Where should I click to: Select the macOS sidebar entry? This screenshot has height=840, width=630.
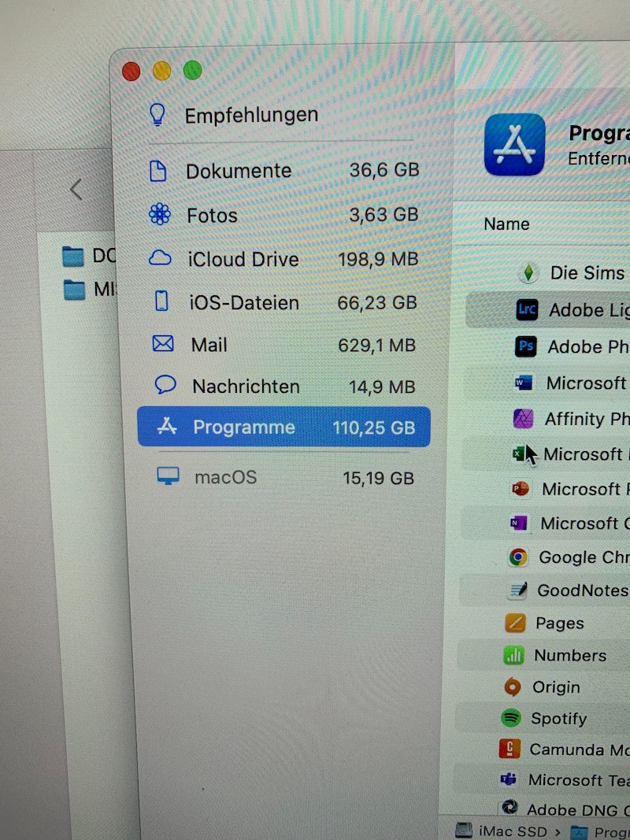284,477
